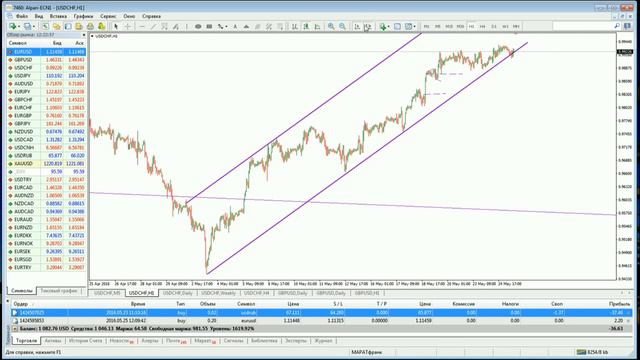Select the Trendline drawing tool

point(153,27)
